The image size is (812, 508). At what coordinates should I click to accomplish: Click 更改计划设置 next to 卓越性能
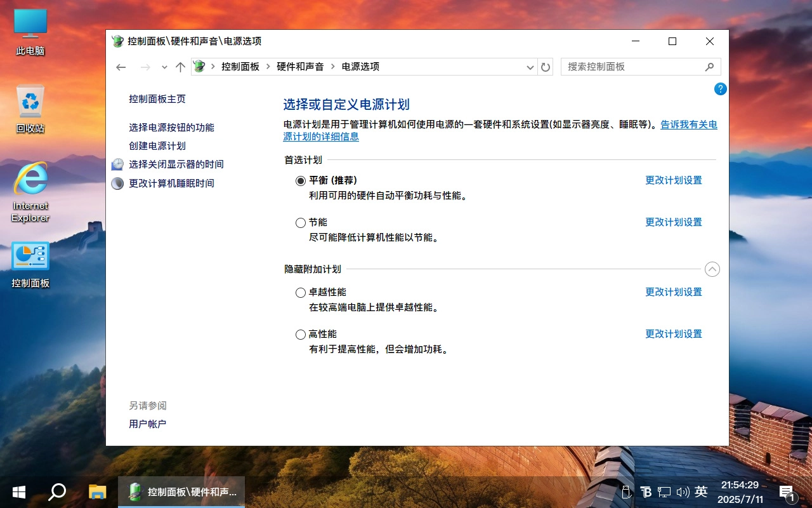[673, 292]
